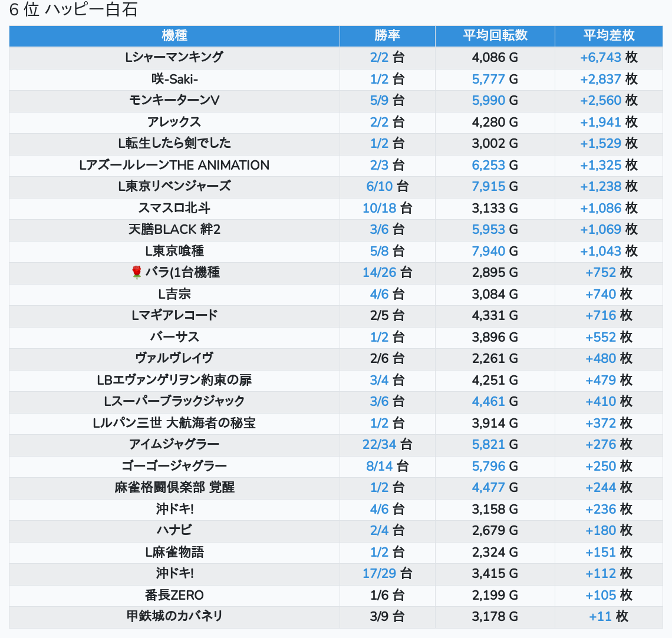Click difference value +752 枚

point(608,272)
